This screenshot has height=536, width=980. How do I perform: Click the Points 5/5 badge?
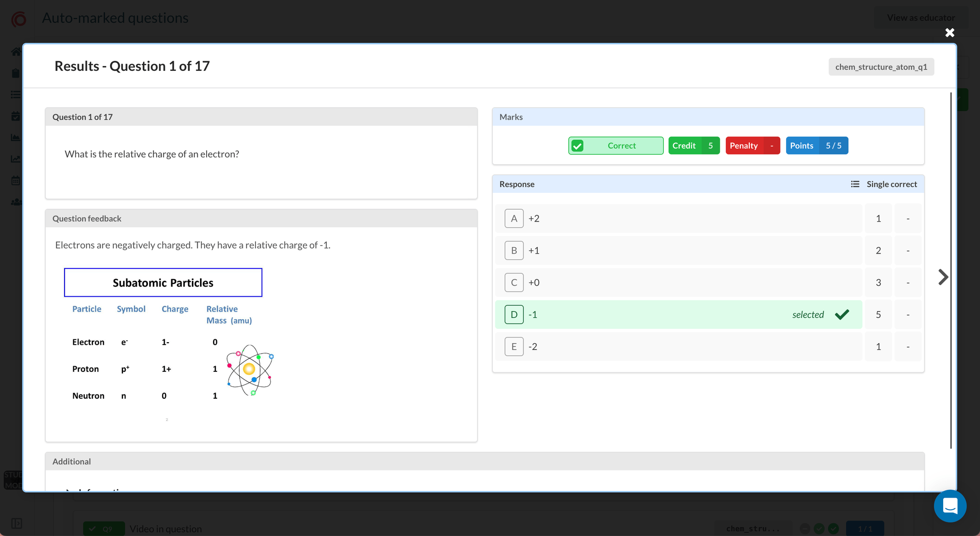(x=816, y=145)
